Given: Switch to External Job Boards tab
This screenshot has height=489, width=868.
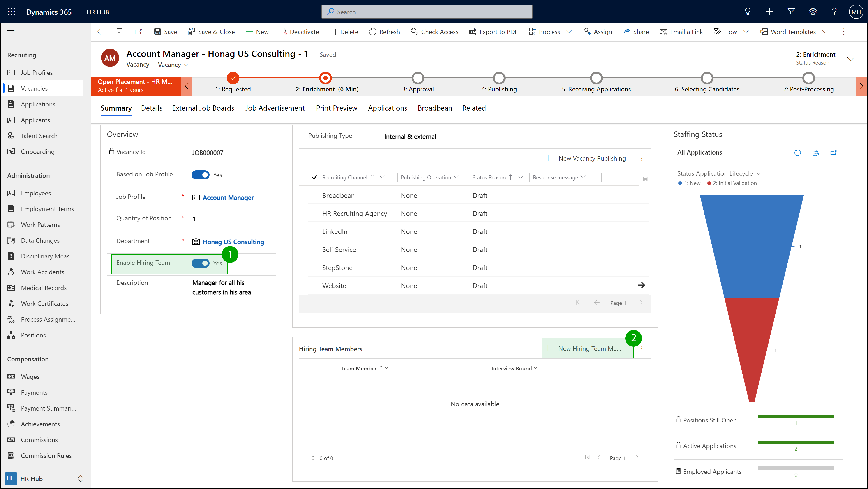Looking at the screenshot, I should pyautogui.click(x=203, y=108).
